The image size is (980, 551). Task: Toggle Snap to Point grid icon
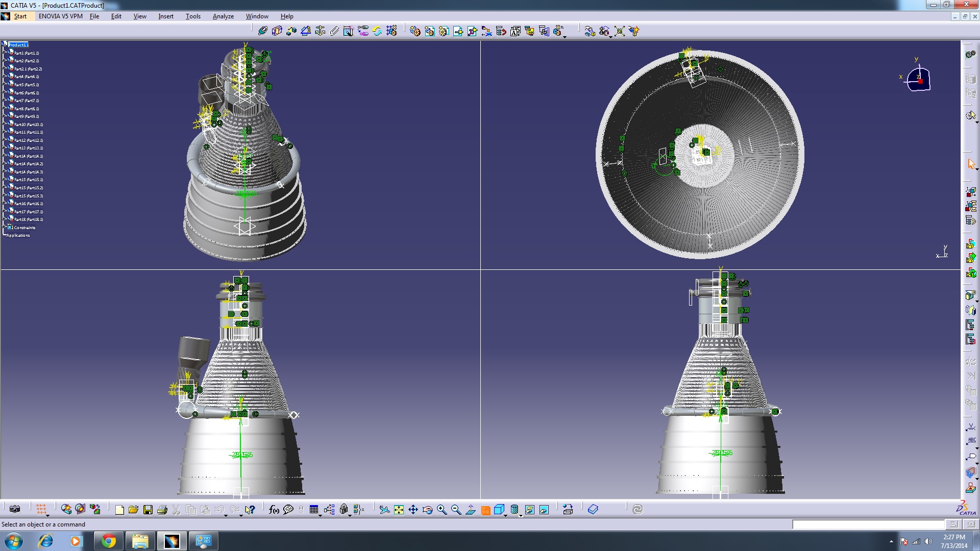click(41, 509)
